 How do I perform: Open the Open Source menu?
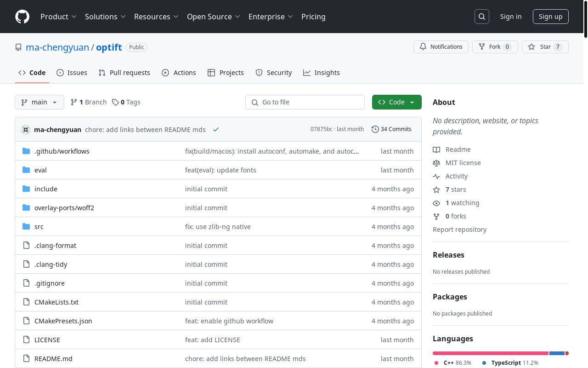coord(213,17)
